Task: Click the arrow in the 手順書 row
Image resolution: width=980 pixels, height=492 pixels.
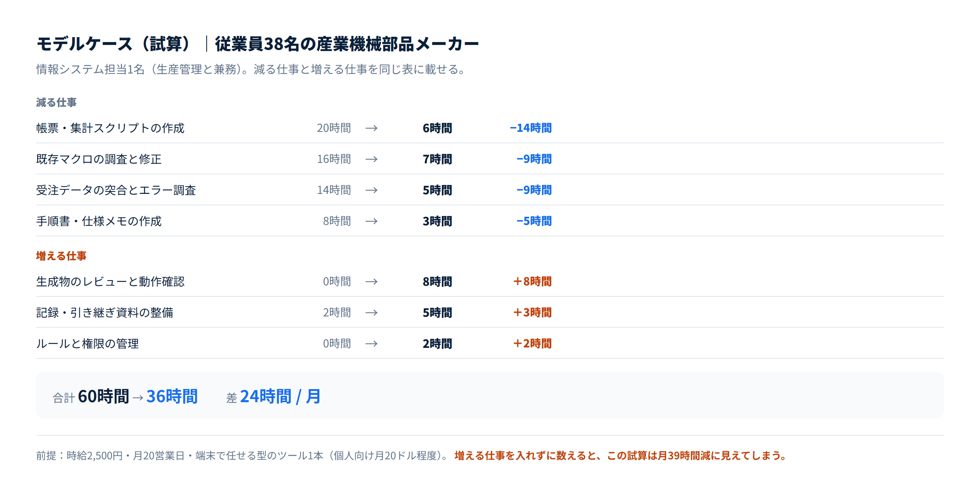Action: tap(372, 221)
